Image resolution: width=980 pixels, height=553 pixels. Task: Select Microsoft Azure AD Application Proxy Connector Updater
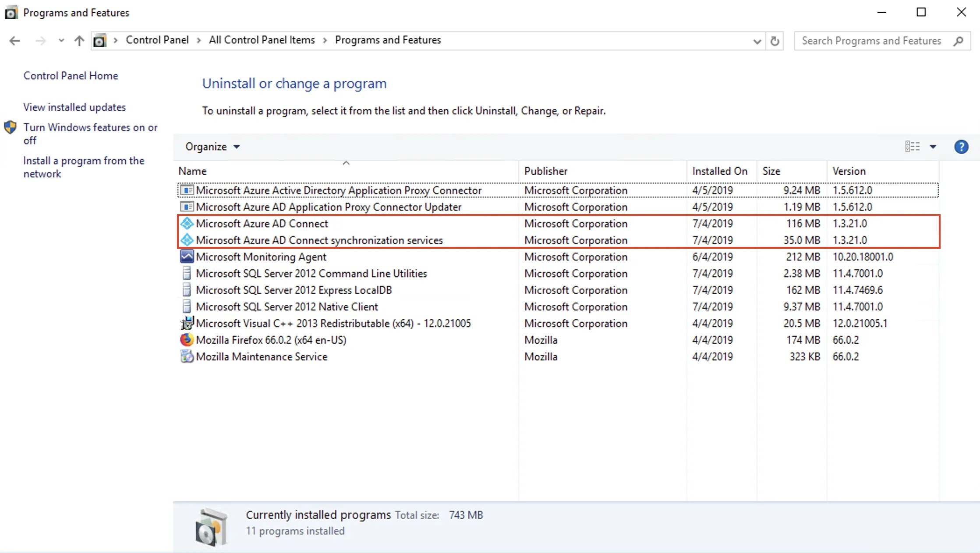tap(558, 207)
